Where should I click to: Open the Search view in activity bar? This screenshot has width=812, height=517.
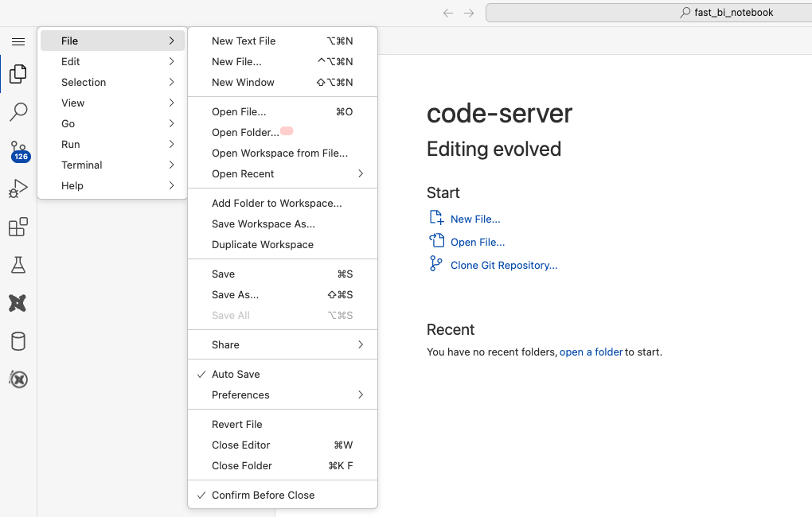tap(18, 112)
